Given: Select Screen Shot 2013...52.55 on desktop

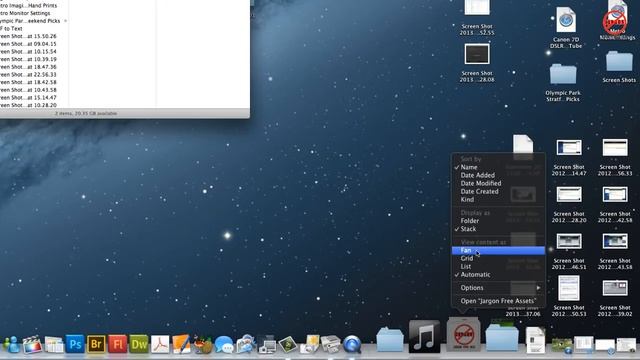Looking at the screenshot, I should 477,18.
